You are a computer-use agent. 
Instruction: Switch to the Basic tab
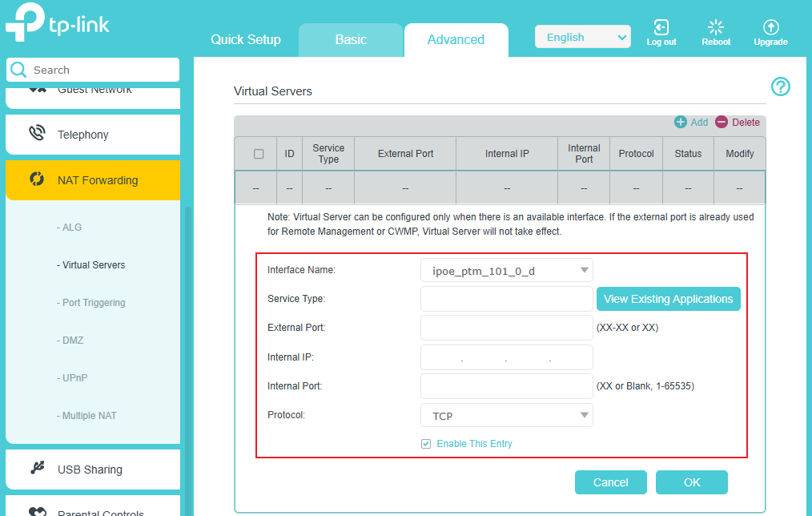click(x=351, y=39)
